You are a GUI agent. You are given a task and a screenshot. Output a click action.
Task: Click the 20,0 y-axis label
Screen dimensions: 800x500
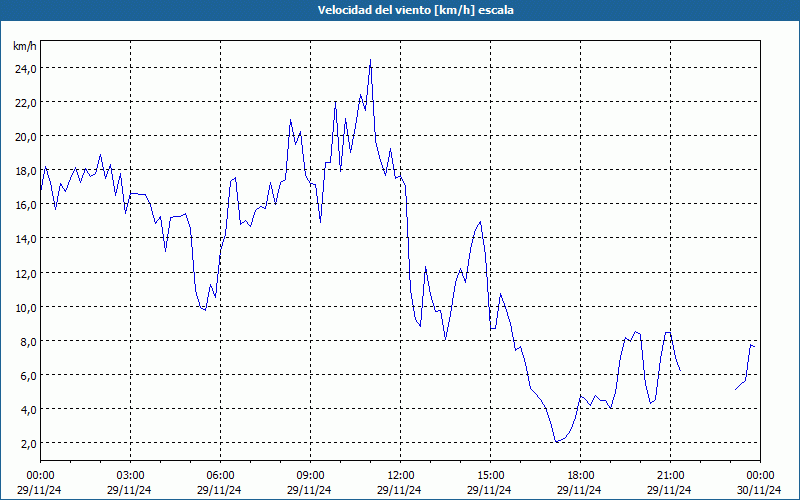pyautogui.click(x=25, y=136)
